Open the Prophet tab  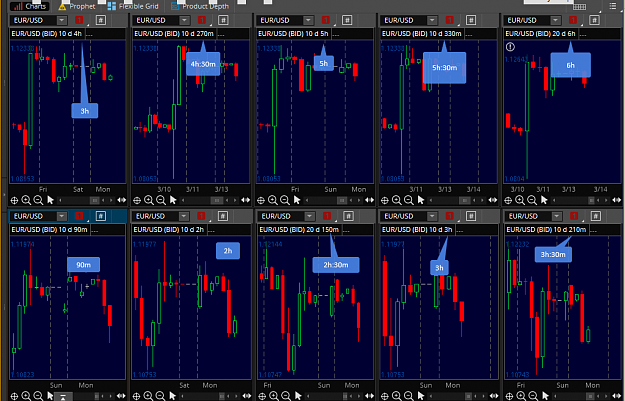(x=77, y=6)
